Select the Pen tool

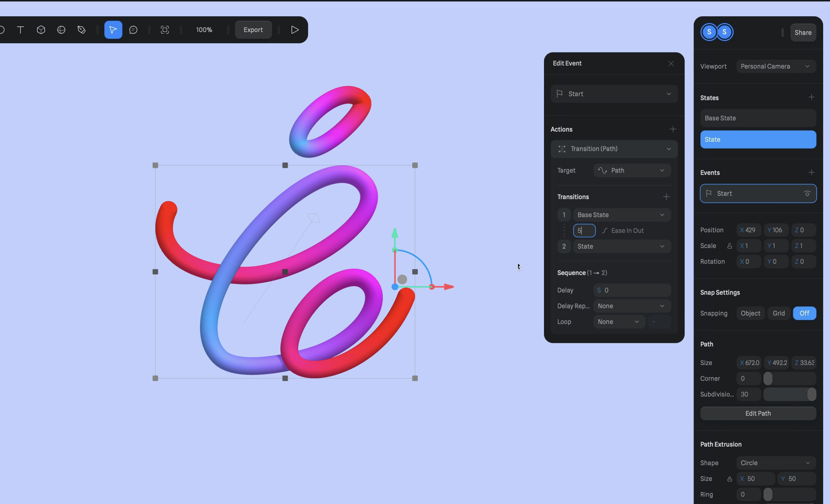click(x=81, y=30)
